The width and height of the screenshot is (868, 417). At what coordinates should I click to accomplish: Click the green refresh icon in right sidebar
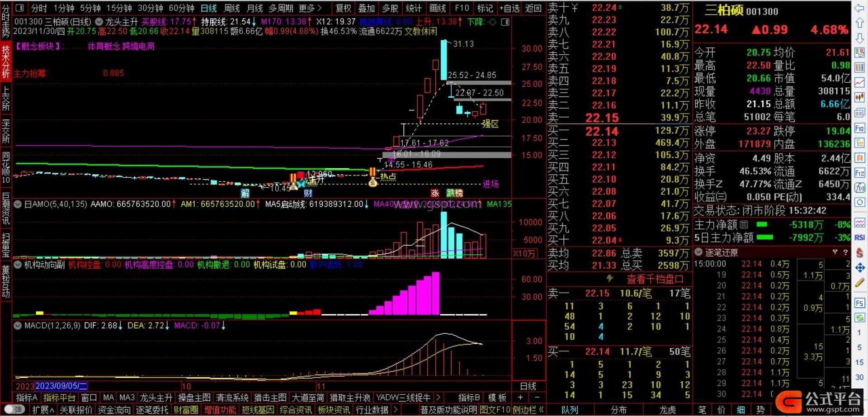tap(859, 317)
